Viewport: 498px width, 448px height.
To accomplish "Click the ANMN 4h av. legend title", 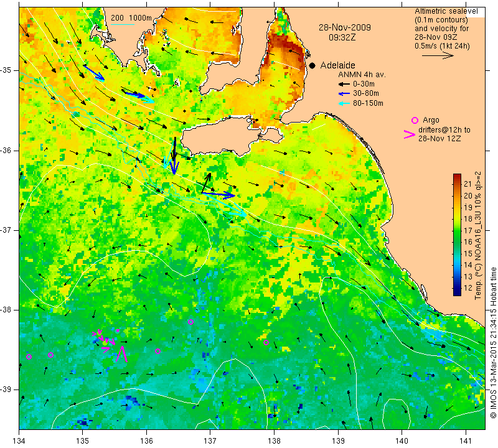I will (362, 75).
